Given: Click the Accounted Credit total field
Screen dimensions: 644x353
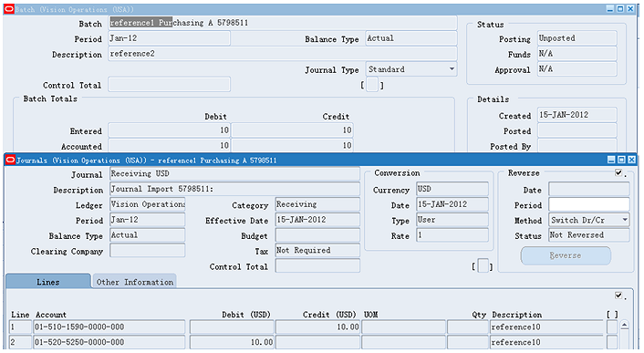Looking at the screenshot, I should (292, 146).
